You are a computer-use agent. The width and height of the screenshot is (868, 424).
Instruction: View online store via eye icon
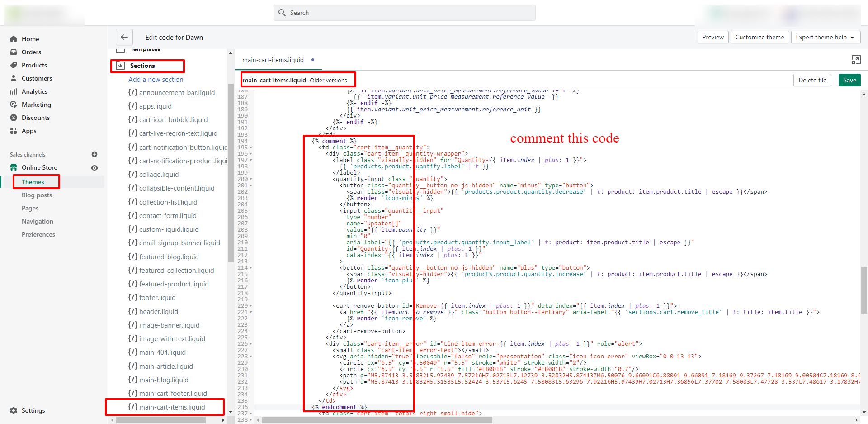94,167
